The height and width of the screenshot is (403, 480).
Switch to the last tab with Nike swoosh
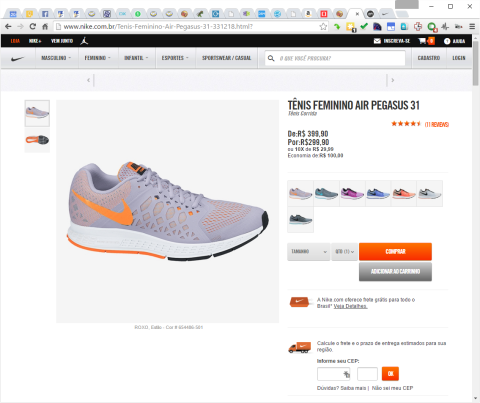click(386, 14)
